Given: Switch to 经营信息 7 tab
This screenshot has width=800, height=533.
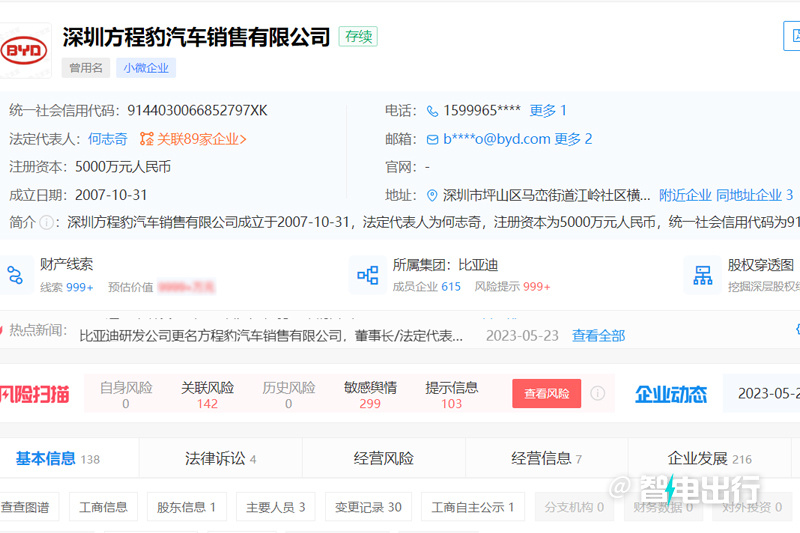Looking at the screenshot, I should tap(546, 459).
